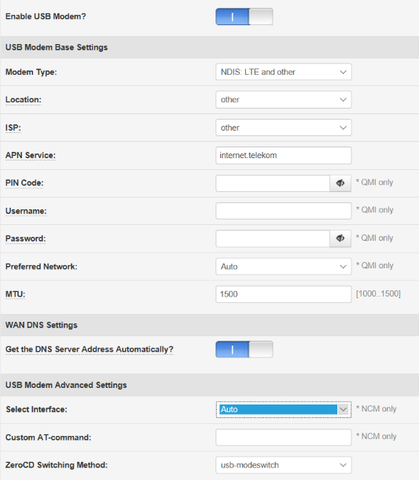The width and height of the screenshot is (419, 480).
Task: Click the APN Service input field
Action: [283, 155]
